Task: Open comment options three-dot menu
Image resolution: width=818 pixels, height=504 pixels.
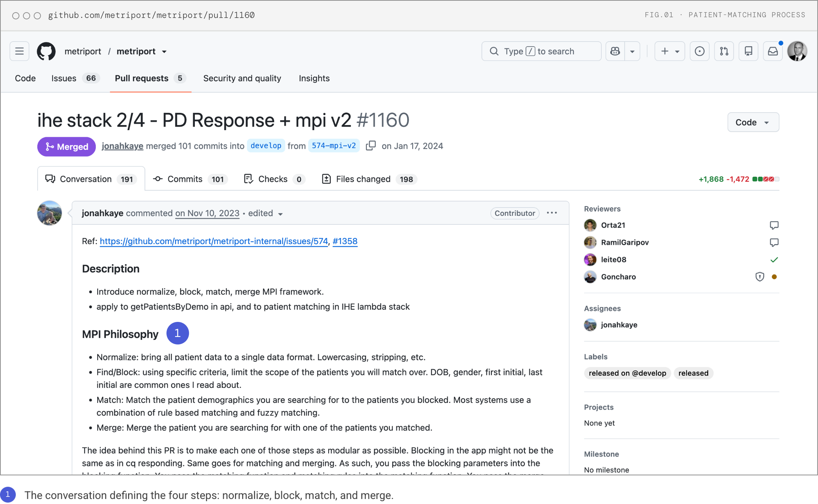Action: click(552, 213)
